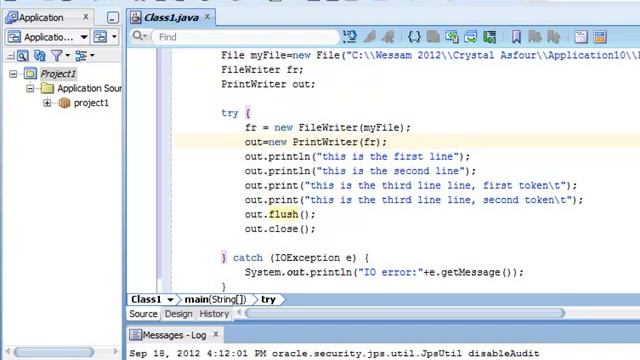640x360 pixels.
Task: Select the Class1.java editor tab
Action: (x=171, y=18)
